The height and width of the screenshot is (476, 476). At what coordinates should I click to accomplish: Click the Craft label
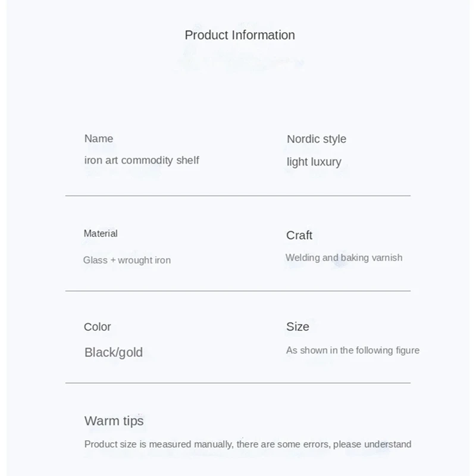(x=299, y=235)
